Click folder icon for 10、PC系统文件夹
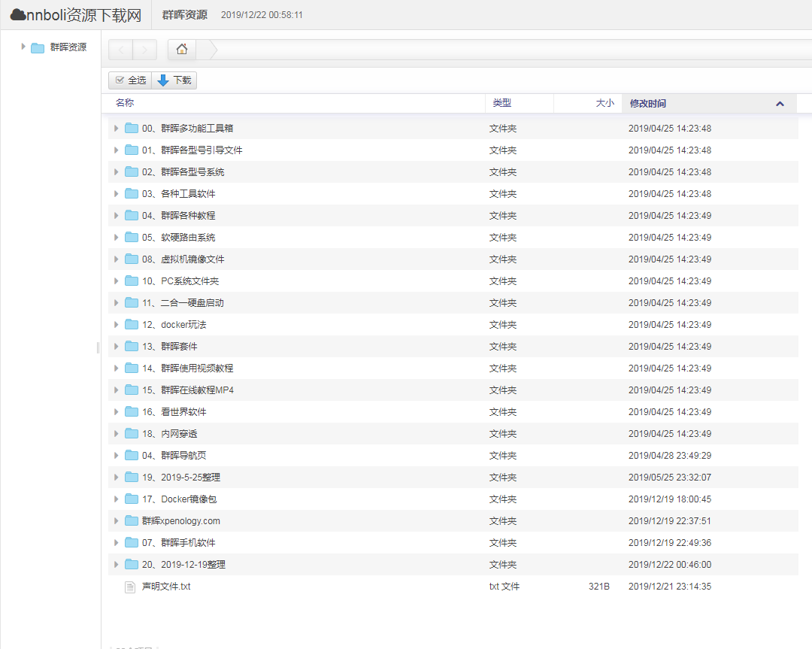Viewport: 812px width, 649px height. coord(132,281)
